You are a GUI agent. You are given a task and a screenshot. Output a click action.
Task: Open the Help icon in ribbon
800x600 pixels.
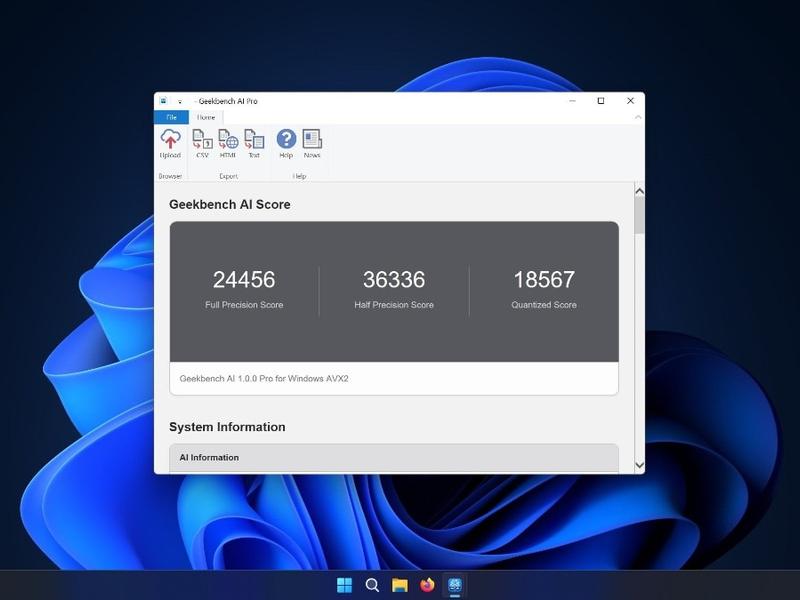(286, 144)
